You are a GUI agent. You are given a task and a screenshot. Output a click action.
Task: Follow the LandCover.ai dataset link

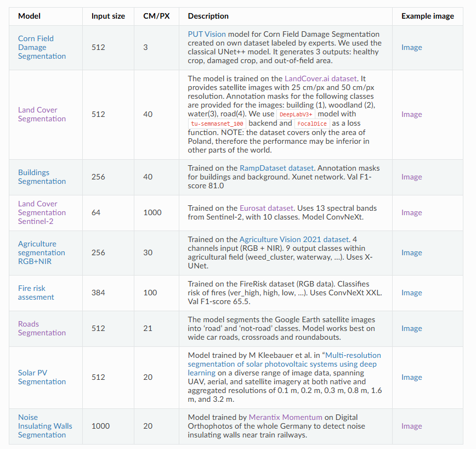(321, 78)
